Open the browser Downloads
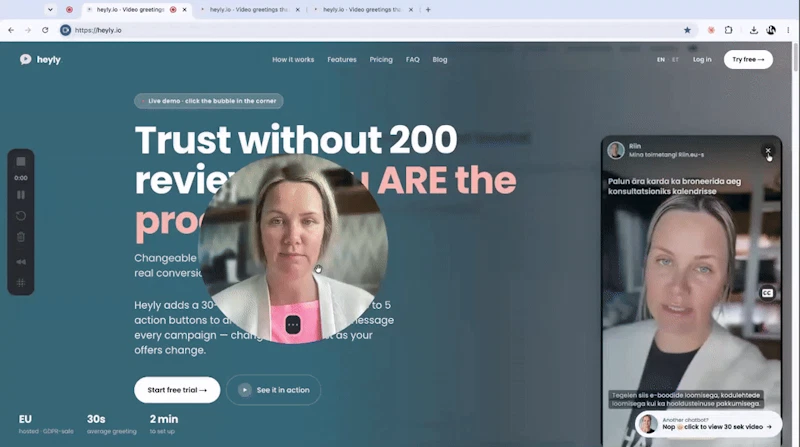Image resolution: width=800 pixels, height=447 pixels. point(754,30)
